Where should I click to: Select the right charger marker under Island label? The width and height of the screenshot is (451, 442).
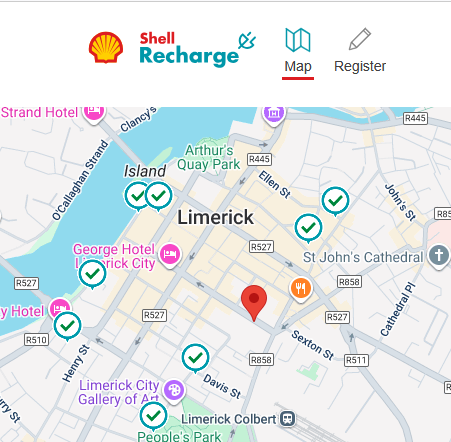159,196
